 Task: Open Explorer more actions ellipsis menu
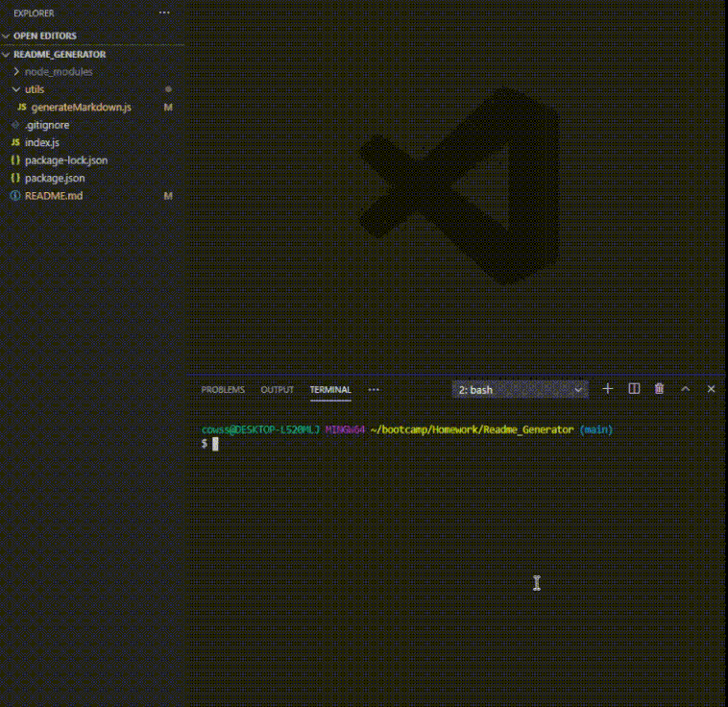164,13
